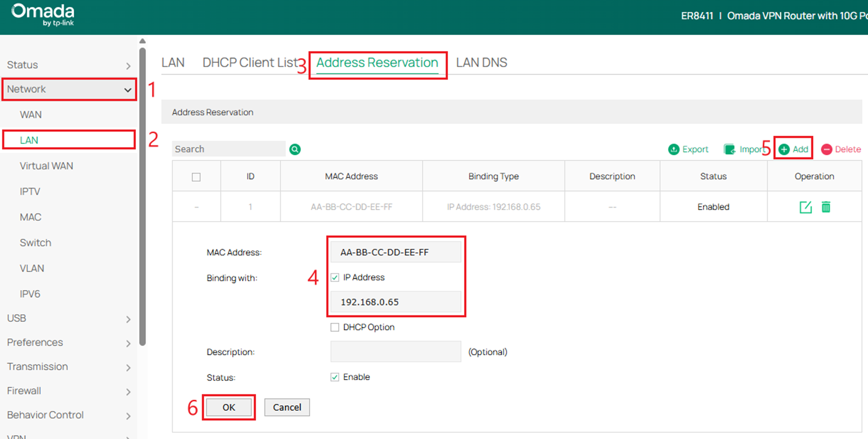868x439 pixels.
Task: Click the search magnifier icon
Action: point(294,149)
